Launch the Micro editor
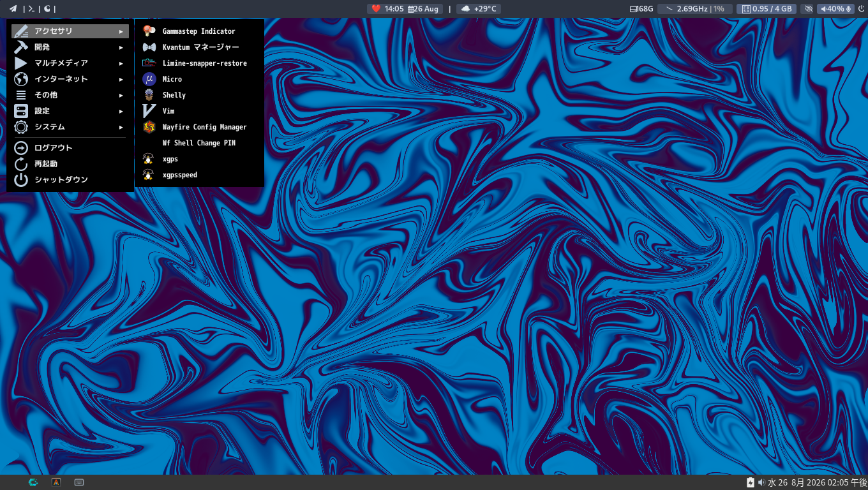868x490 pixels. [199, 79]
